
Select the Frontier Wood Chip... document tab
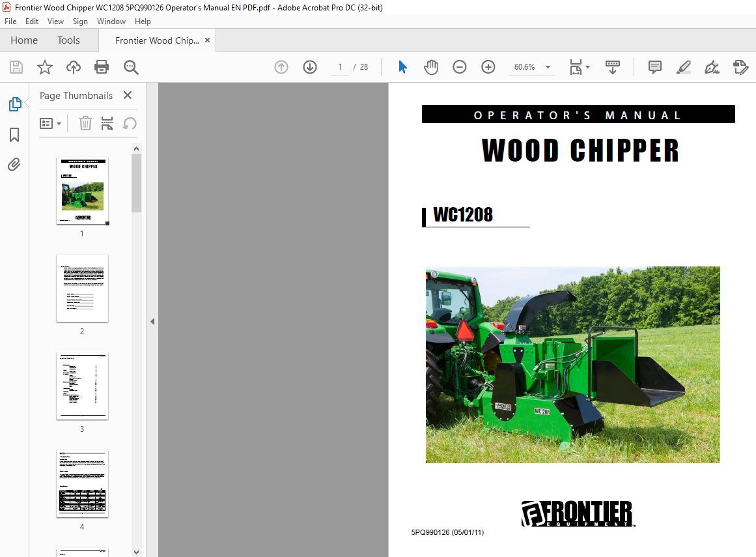[x=157, y=40]
